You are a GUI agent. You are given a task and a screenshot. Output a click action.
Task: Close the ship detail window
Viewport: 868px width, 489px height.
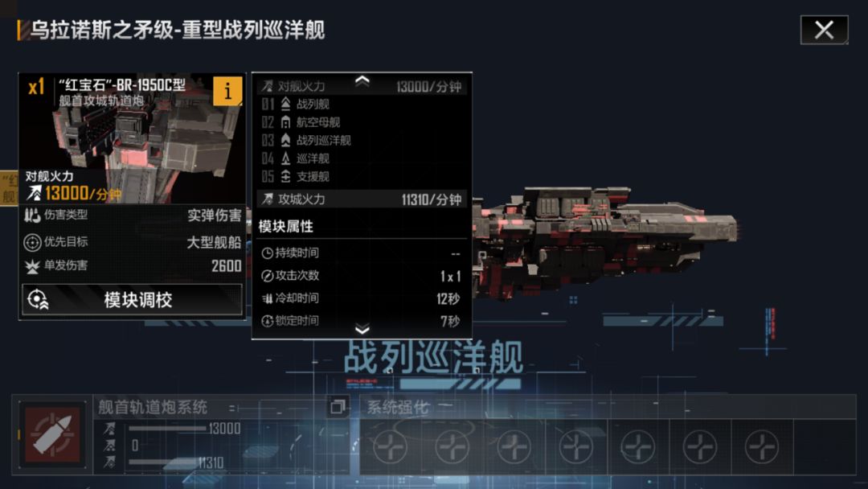(824, 30)
